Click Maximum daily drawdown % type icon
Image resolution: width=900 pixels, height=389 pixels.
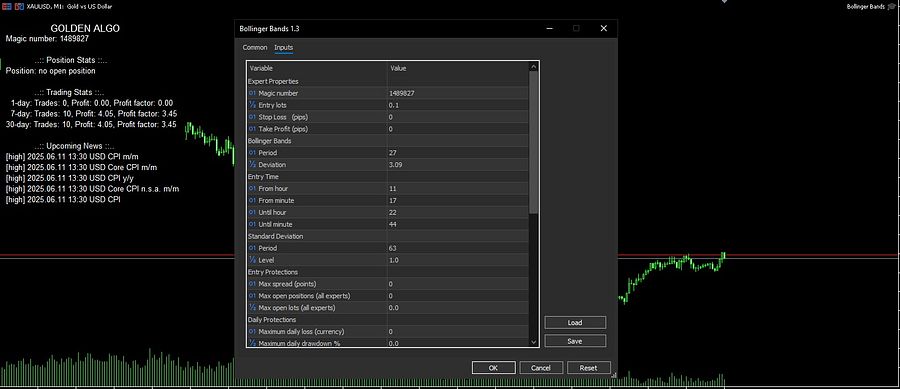[252, 344]
